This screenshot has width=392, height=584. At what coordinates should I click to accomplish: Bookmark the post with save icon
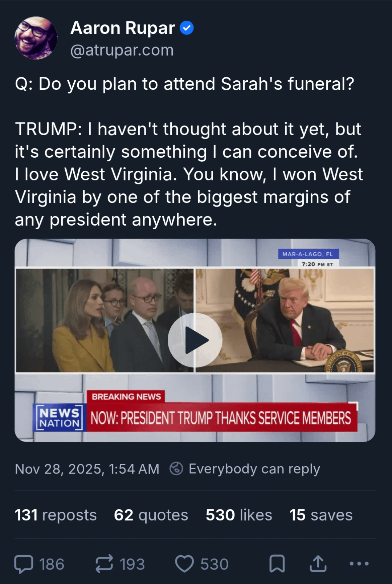[x=277, y=564]
